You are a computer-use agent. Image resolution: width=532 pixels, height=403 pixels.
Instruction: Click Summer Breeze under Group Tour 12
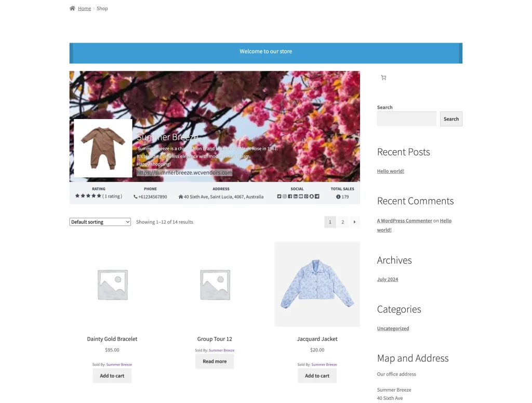pyautogui.click(x=221, y=350)
